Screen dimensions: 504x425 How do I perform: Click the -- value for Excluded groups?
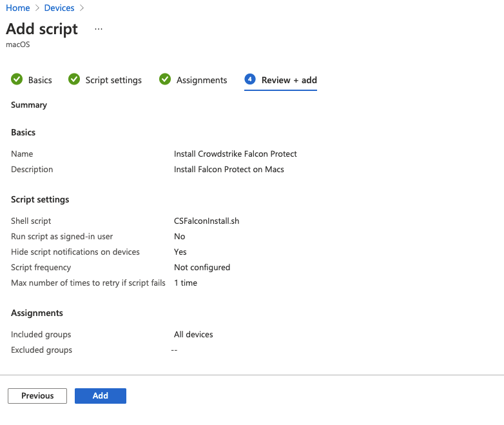174,350
